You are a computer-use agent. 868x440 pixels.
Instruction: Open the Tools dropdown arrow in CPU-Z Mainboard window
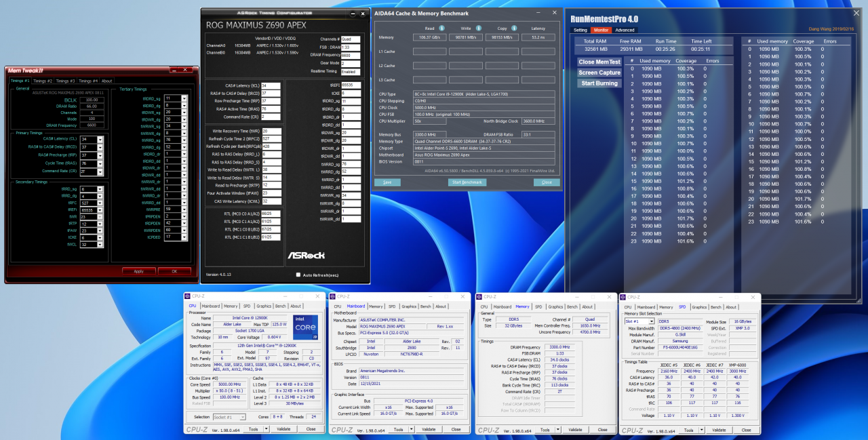pyautogui.click(x=410, y=429)
